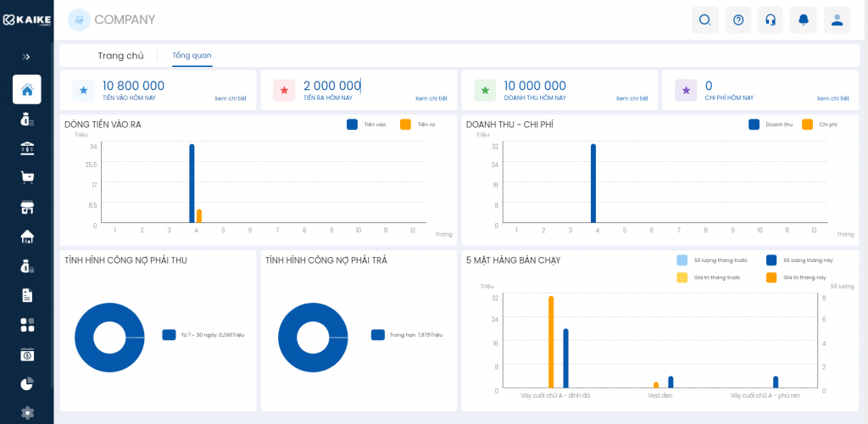Image resolution: width=868 pixels, height=424 pixels.
Task: Click the Trong hạn 7,875Triệu label
Action: pyautogui.click(x=415, y=335)
